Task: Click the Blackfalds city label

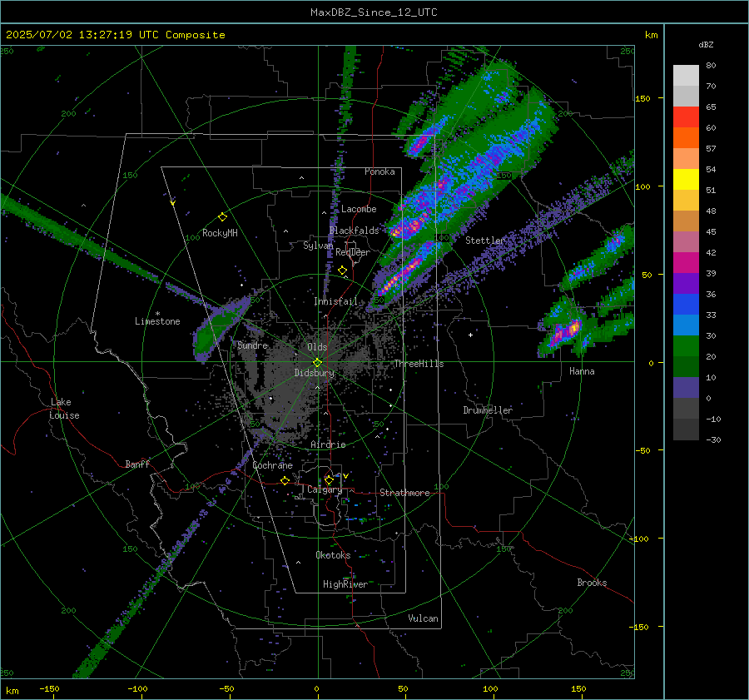Action: [x=354, y=231]
